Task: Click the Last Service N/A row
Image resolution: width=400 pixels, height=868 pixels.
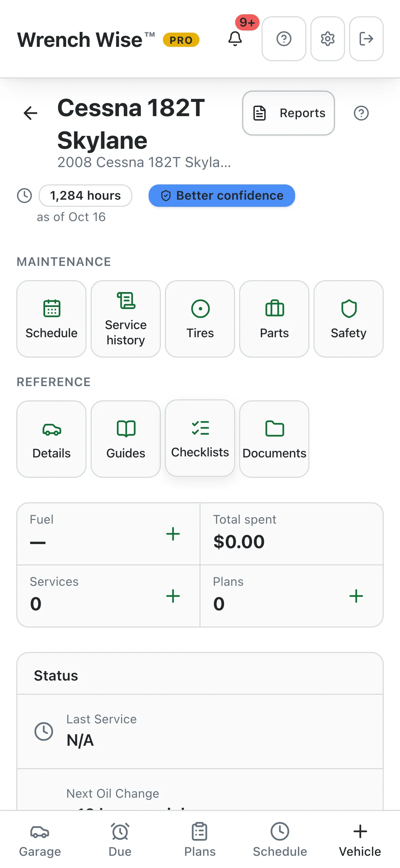Action: coord(200,731)
